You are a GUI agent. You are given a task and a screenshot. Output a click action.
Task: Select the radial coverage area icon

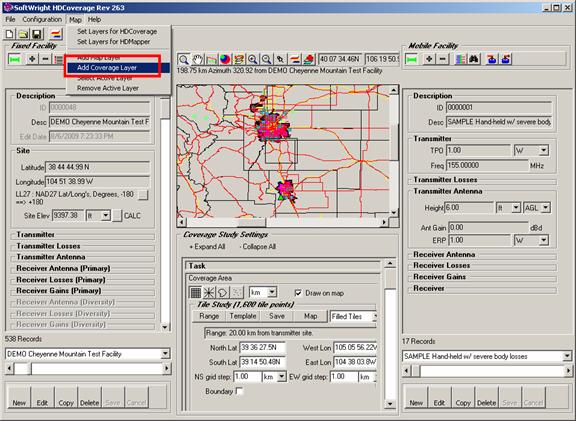click(x=209, y=293)
